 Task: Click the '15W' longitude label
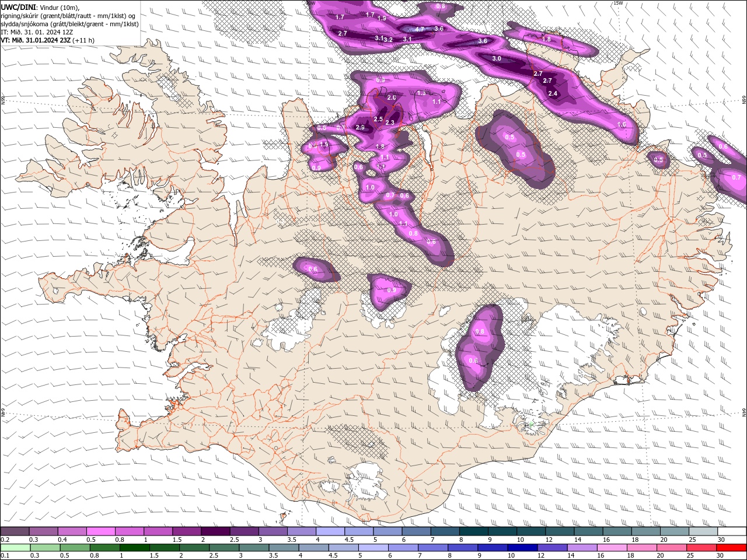(x=618, y=3)
